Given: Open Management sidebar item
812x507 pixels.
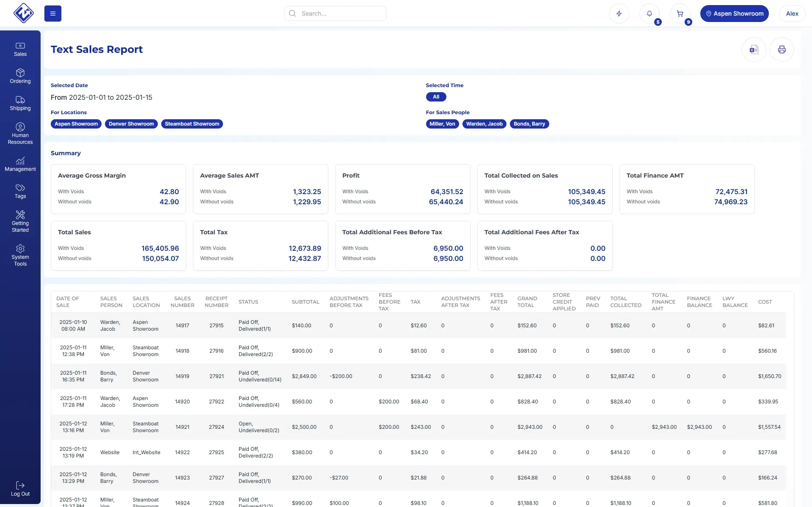Looking at the screenshot, I should 20,164.
